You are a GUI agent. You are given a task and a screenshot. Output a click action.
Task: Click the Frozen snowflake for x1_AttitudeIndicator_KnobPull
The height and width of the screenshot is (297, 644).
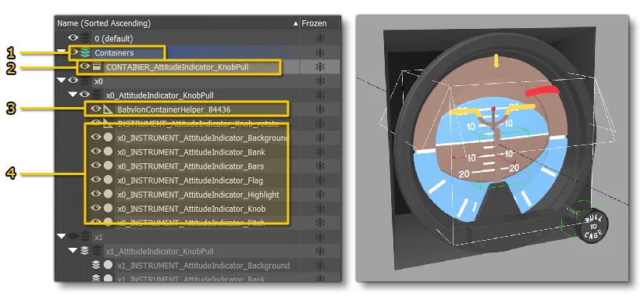point(320,251)
